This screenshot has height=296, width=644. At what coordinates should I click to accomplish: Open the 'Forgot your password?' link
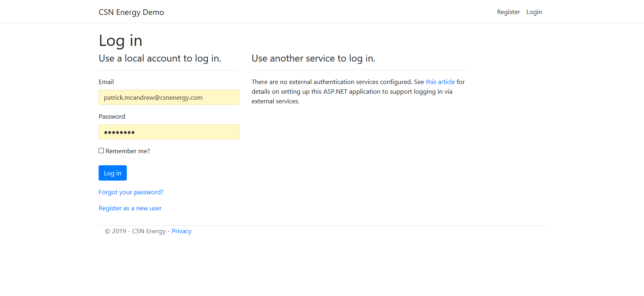click(131, 192)
